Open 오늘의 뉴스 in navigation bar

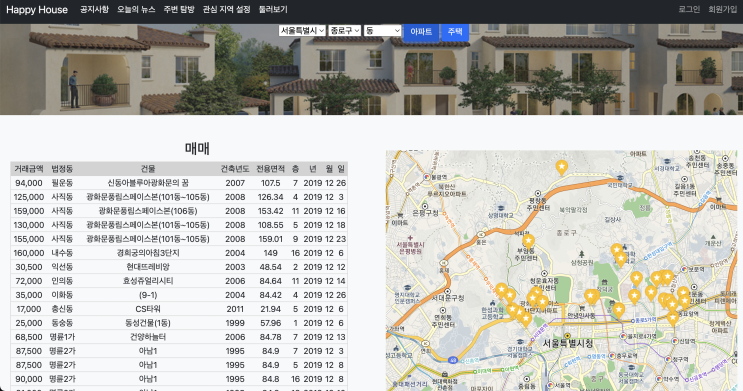(x=136, y=9)
